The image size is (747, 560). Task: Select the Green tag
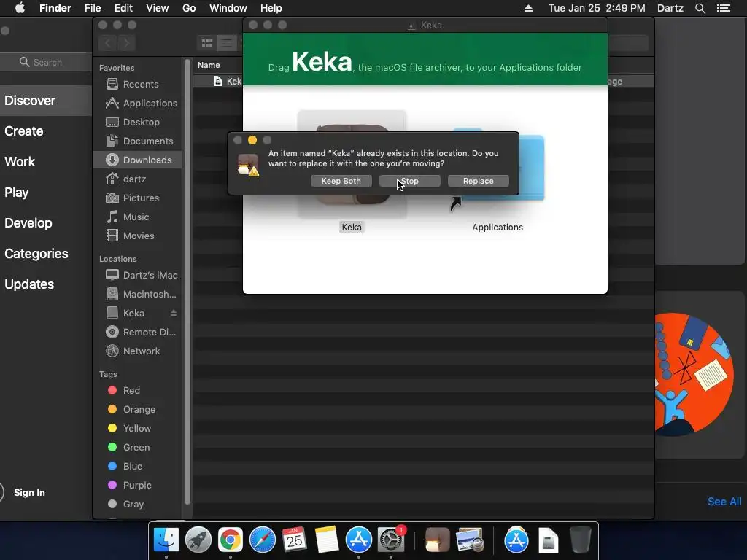coord(128,447)
